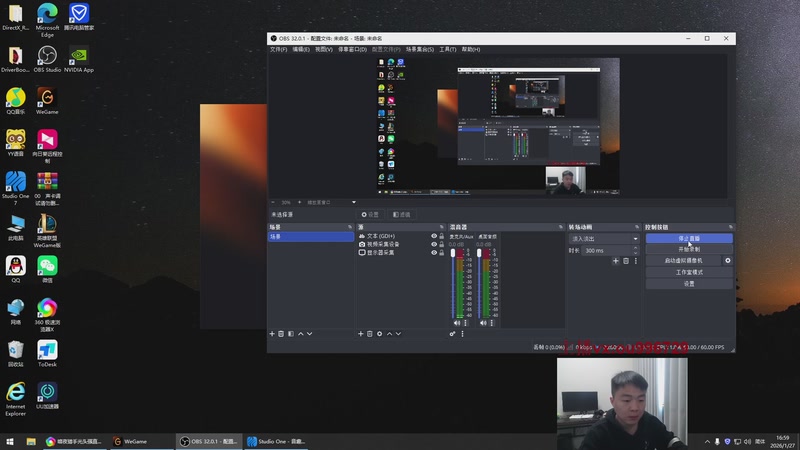
Task: Open the Help menu in OBS
Action: [x=471, y=49]
